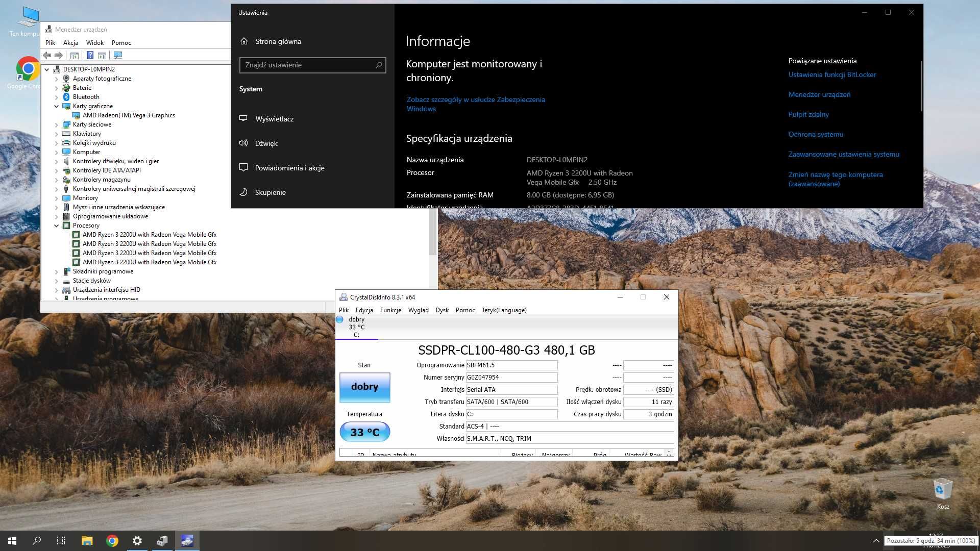Expand the Monitory node

pos(57,198)
